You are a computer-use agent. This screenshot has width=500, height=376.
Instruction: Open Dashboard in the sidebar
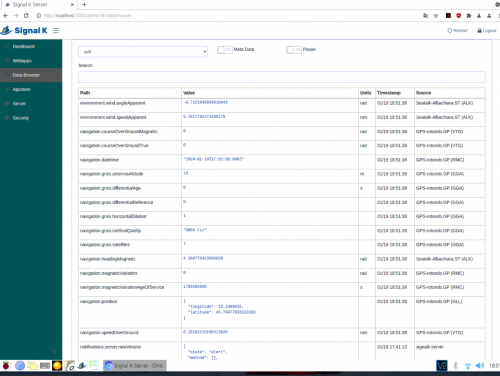(31, 46)
